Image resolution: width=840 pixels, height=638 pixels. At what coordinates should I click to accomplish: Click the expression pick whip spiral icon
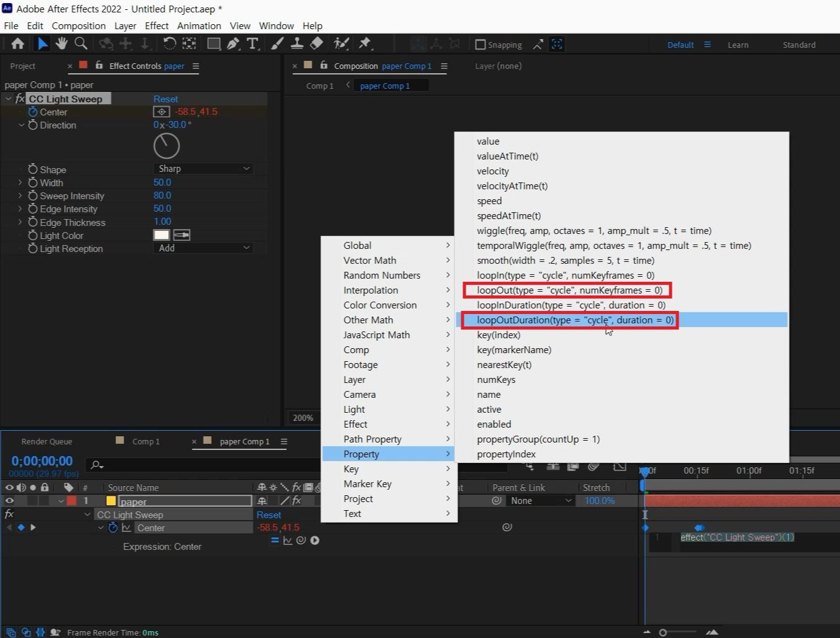(301, 541)
